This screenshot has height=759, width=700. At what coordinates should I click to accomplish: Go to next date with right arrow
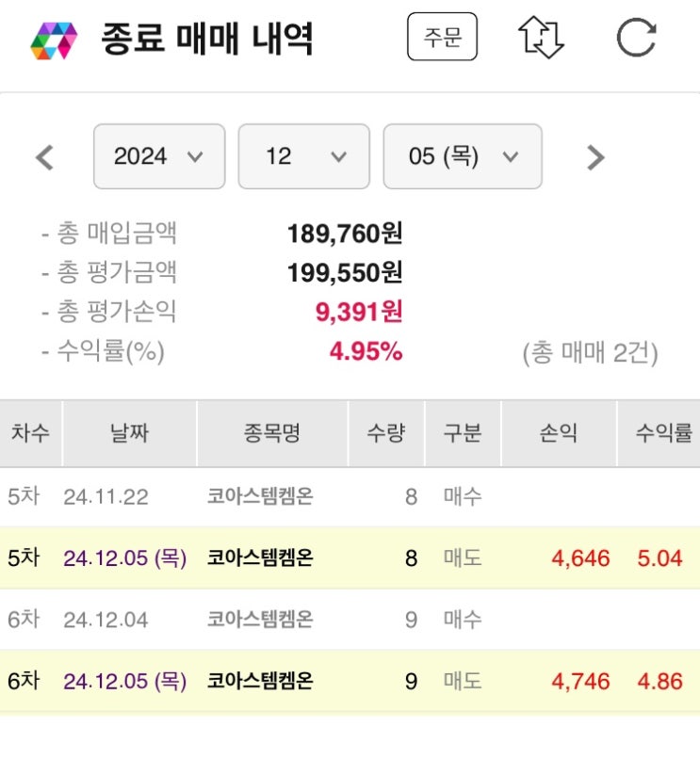(x=594, y=156)
